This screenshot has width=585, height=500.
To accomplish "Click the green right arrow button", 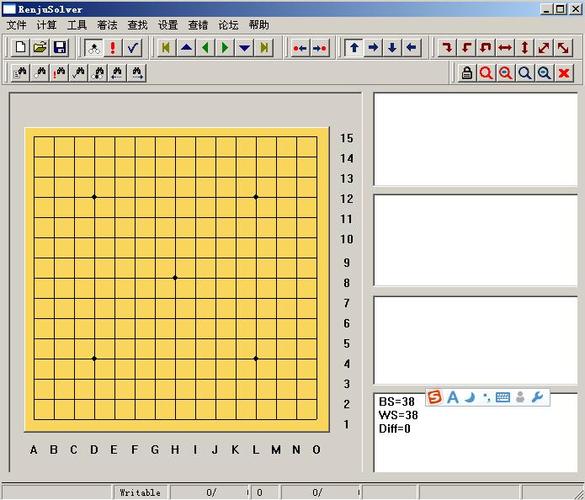I will point(225,47).
